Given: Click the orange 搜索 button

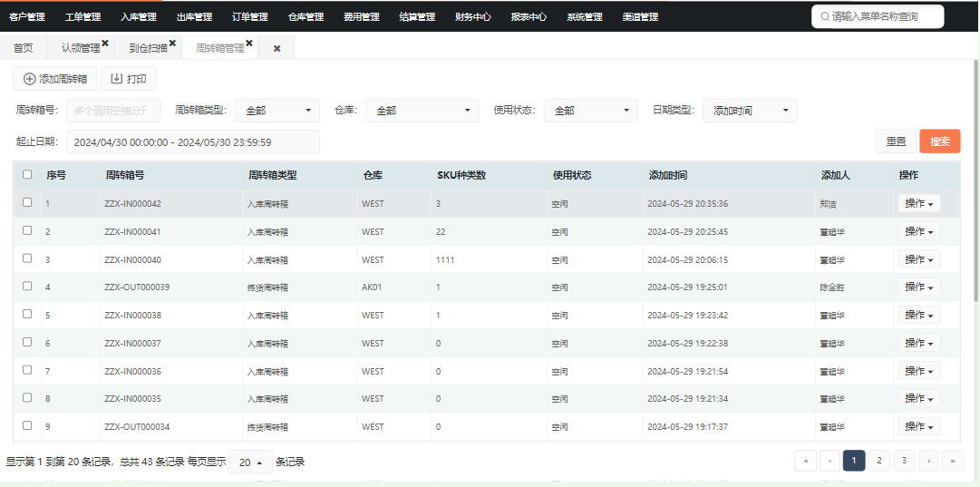Looking at the screenshot, I should click(x=940, y=141).
